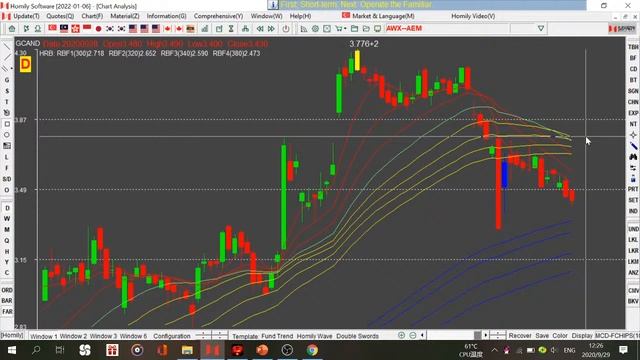The height and width of the screenshot is (360, 640).
Task: Open the notification center on taskbar
Action: coord(623,350)
